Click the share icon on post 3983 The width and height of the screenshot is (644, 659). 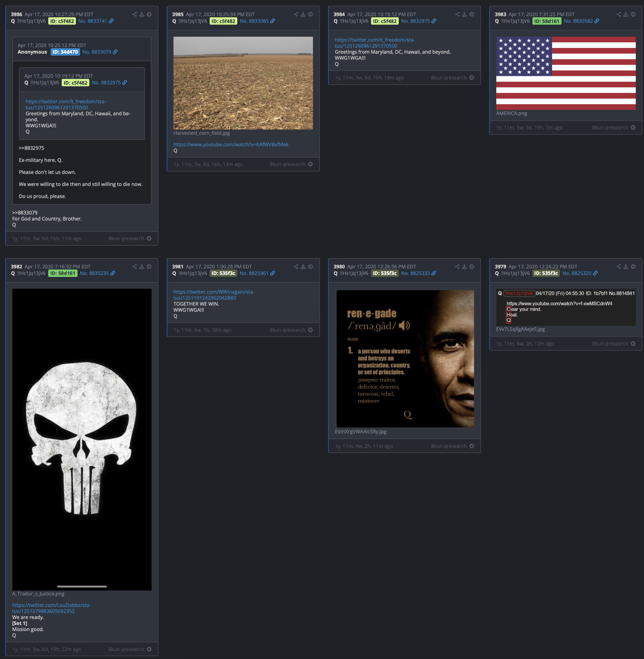tap(619, 14)
